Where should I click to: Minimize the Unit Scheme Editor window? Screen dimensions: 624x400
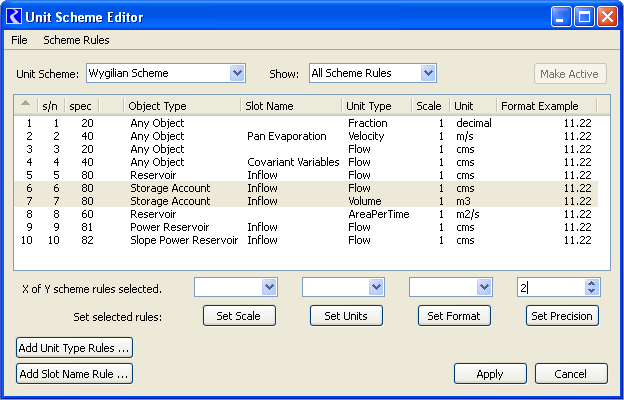tap(561, 17)
